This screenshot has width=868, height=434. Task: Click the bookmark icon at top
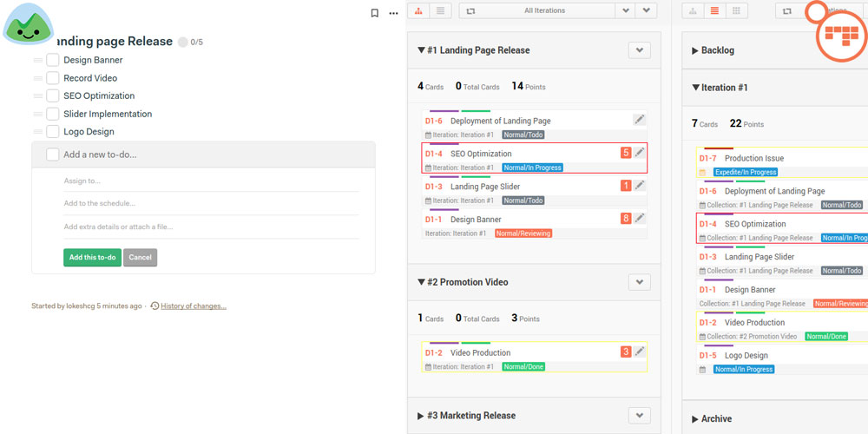(x=374, y=13)
